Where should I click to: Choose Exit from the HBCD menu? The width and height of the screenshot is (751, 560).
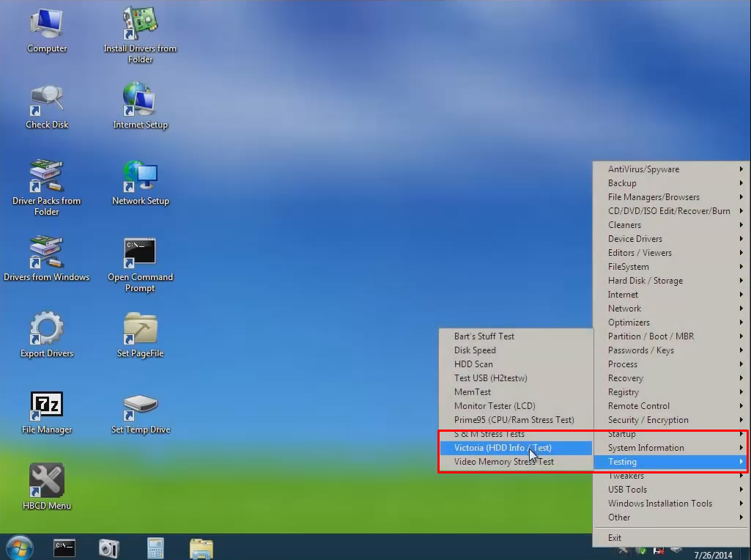click(x=670, y=537)
